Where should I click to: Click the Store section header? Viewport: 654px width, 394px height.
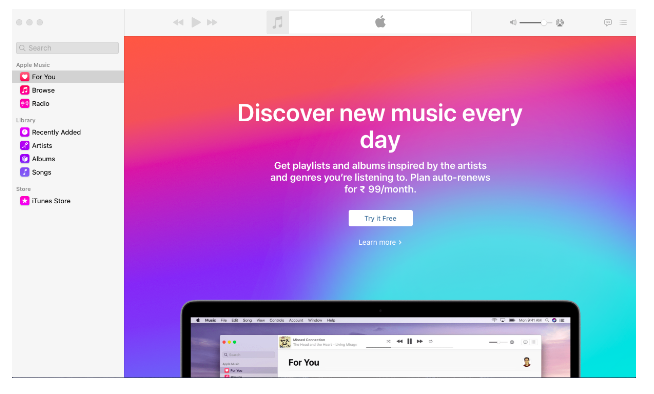point(23,189)
